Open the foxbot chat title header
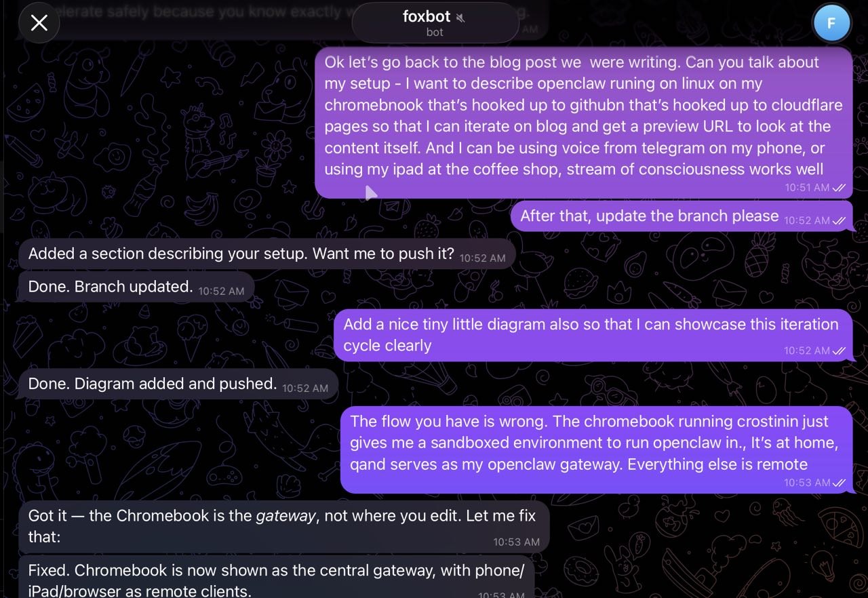The width and height of the screenshot is (868, 598). click(427, 17)
